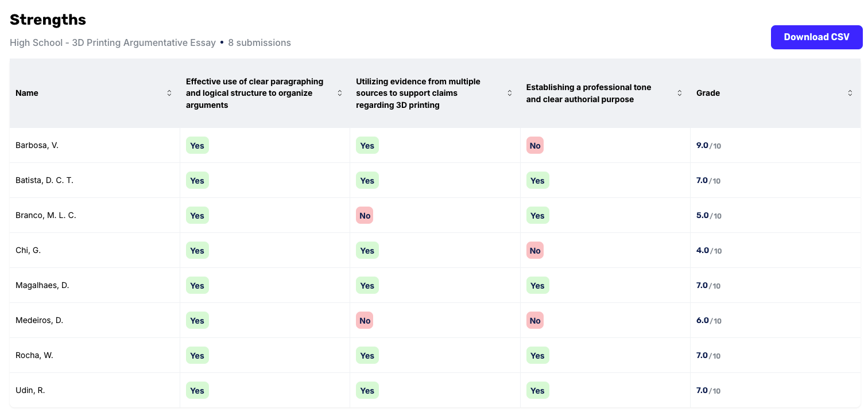Click the sort icon on the evidence sources column
The image size is (868, 416).
click(x=509, y=92)
